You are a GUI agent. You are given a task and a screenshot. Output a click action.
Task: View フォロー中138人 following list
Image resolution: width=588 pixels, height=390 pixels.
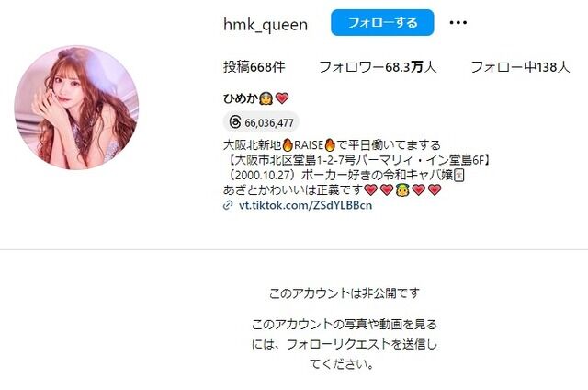(x=520, y=67)
